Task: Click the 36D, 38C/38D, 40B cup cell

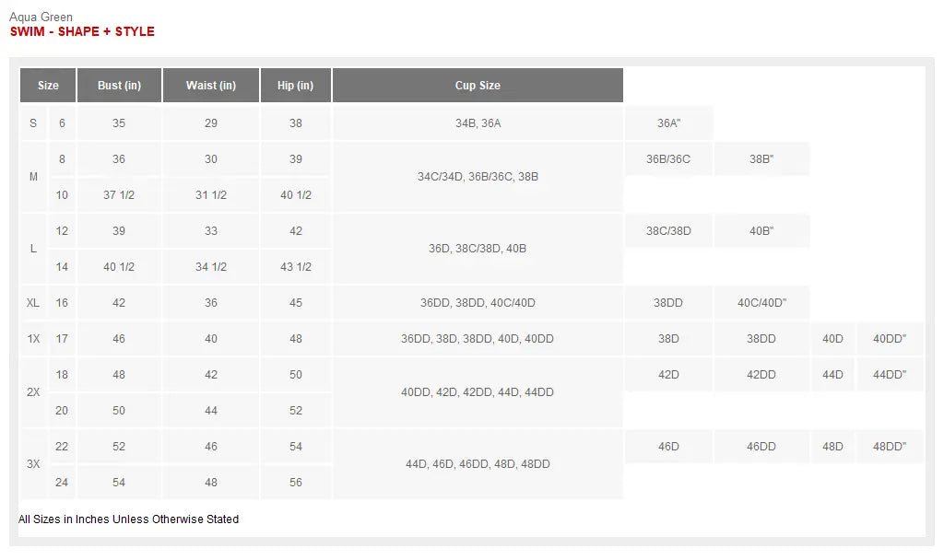Action: 478,249
